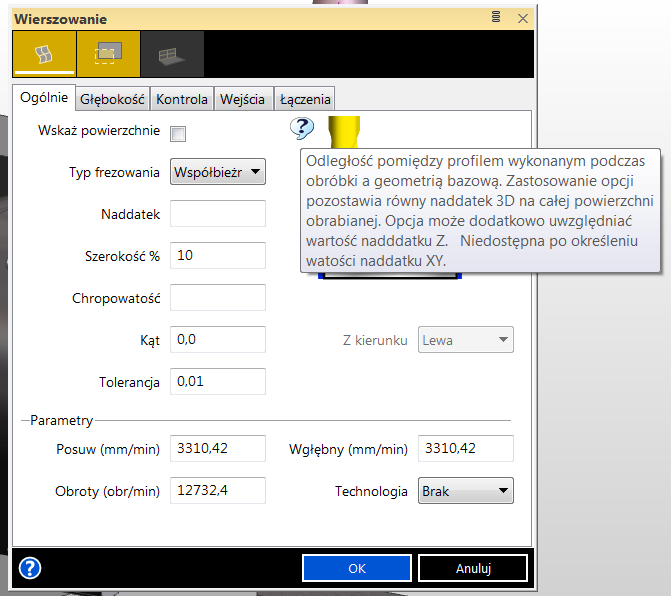
Task: Open the Z kierunku Lewa dropdown
Action: [466, 340]
